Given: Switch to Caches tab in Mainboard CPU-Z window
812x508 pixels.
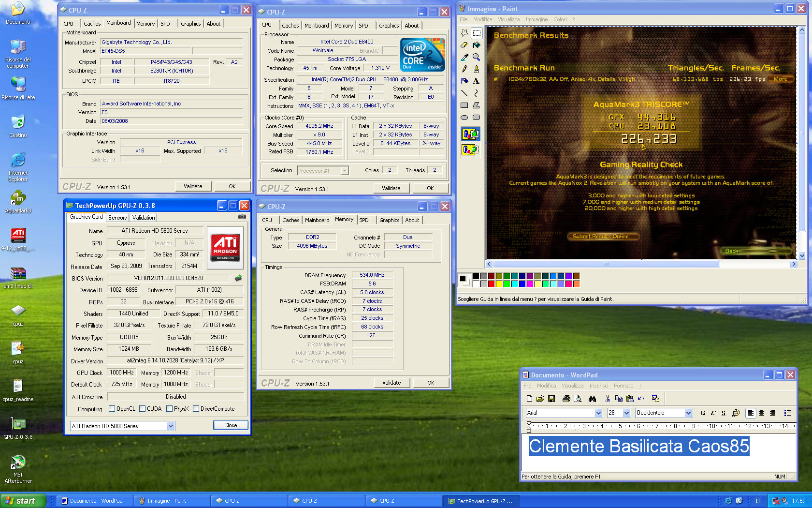Looking at the screenshot, I should pos(92,24).
